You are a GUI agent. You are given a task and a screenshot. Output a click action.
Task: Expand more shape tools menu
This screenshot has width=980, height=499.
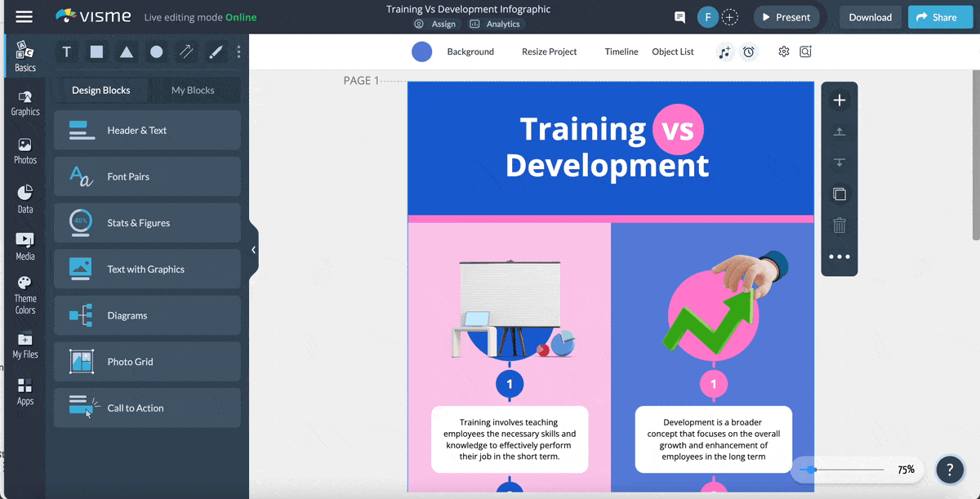[238, 52]
